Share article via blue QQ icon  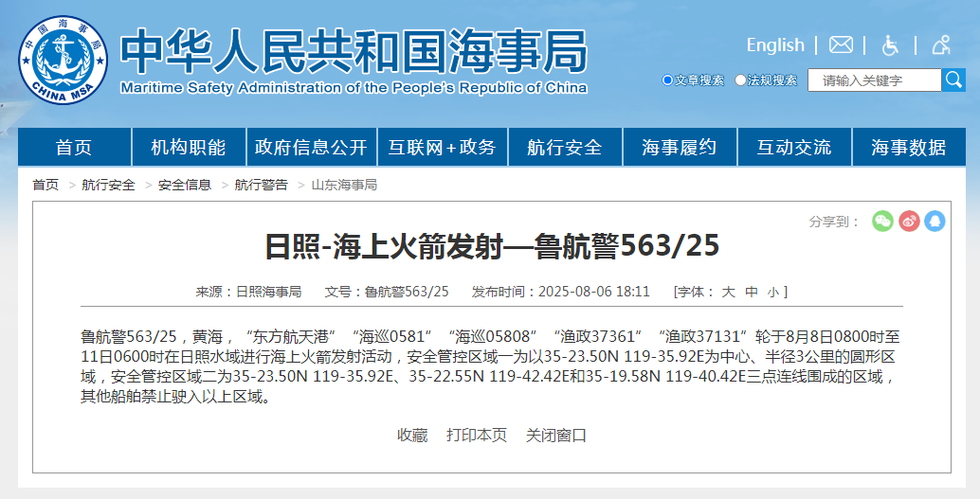(x=935, y=221)
